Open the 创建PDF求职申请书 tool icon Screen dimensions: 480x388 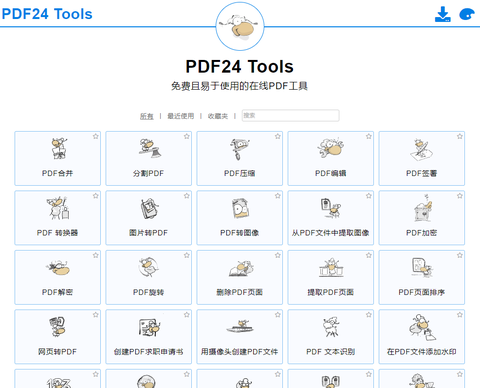pos(149,327)
